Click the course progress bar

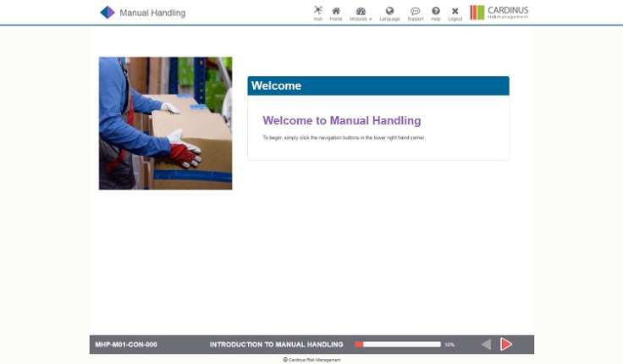pos(398,345)
